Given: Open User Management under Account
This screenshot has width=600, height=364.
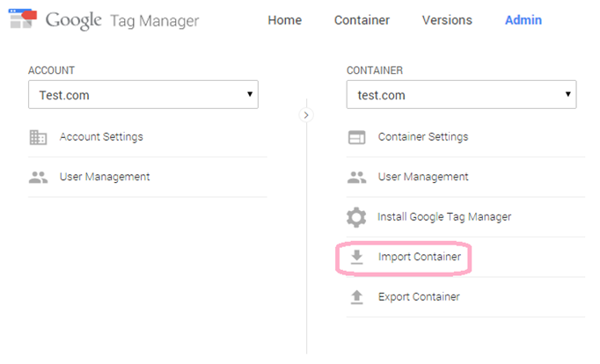Looking at the screenshot, I should (105, 177).
